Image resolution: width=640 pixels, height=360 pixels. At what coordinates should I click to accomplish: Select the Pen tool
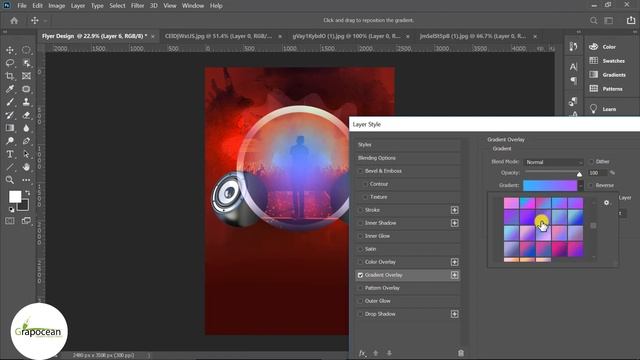(x=26, y=141)
